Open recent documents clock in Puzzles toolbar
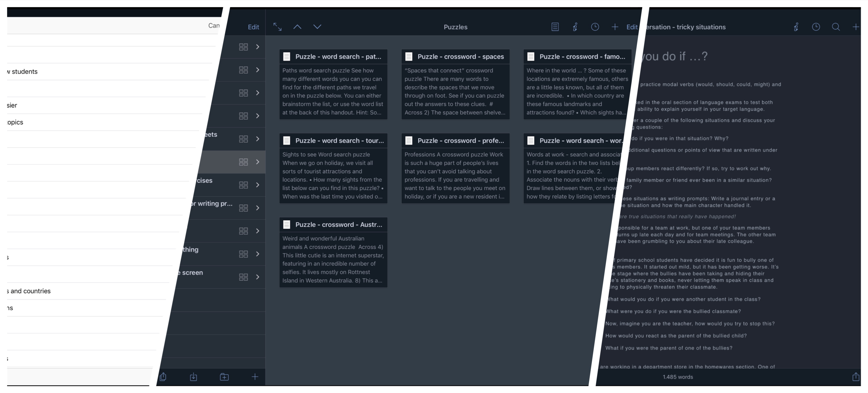The width and height of the screenshot is (868, 393). 595,27
